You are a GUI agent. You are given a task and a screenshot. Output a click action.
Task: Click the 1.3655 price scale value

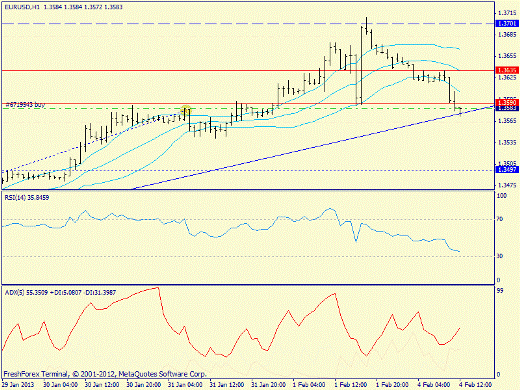tap(507, 56)
